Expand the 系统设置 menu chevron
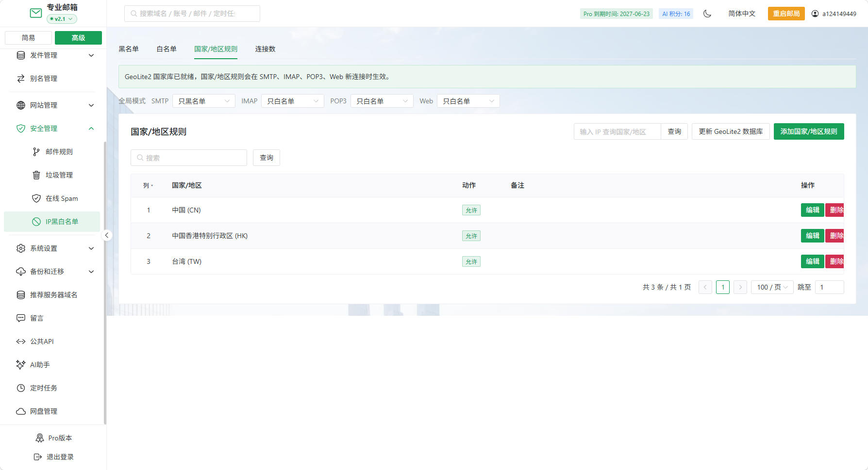This screenshot has height=470, width=868. tap(91, 248)
